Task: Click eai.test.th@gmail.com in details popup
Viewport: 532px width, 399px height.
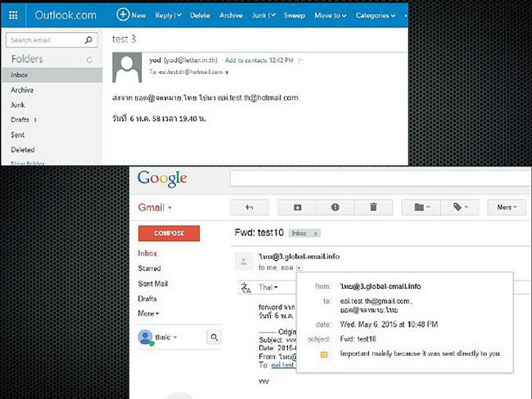Action: (x=376, y=301)
